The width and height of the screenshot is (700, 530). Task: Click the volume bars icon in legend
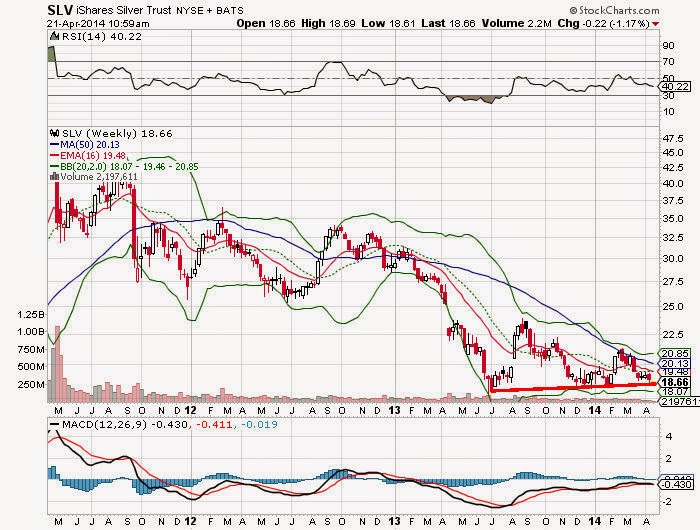(x=54, y=177)
